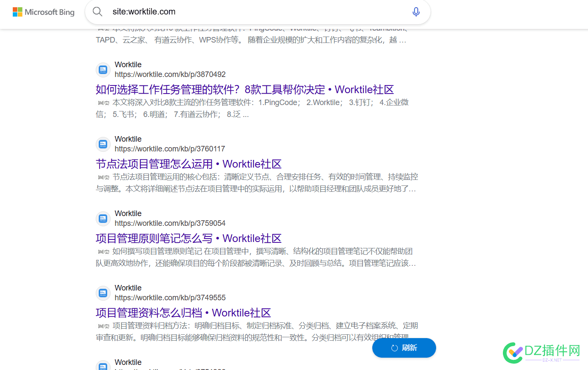Image resolution: width=588 pixels, height=370 pixels.
Task: Click Worktile favicon beside kb/p/3749555 URL
Action: coord(103,293)
